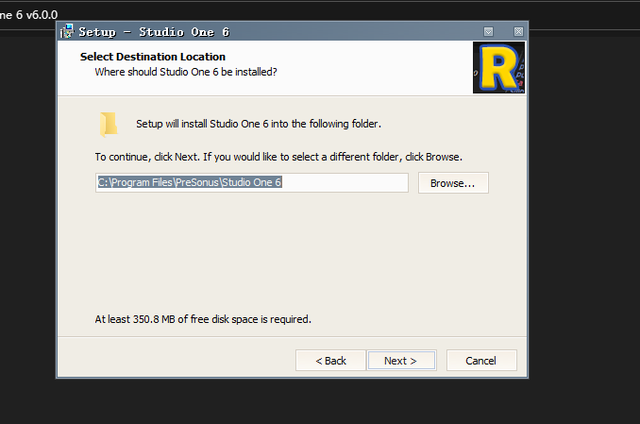Click the yellow folder icon

109,124
